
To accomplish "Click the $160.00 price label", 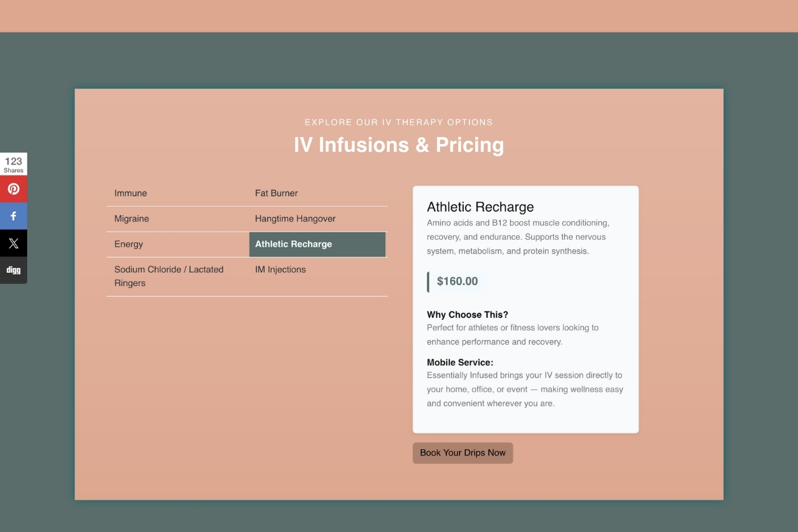I will [457, 282].
